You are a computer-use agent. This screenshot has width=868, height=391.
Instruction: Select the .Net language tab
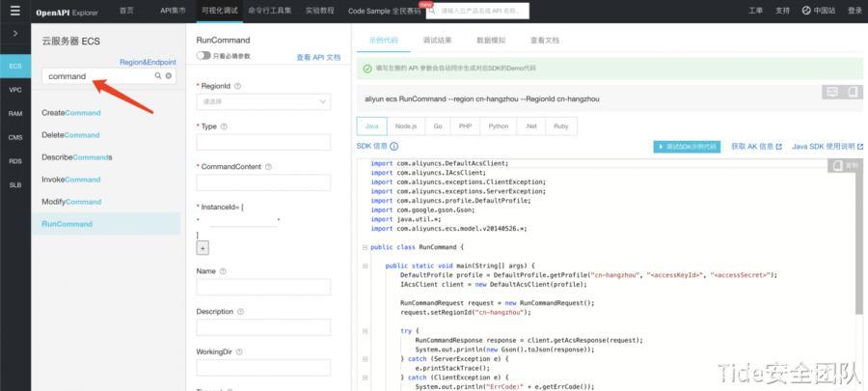click(x=530, y=126)
